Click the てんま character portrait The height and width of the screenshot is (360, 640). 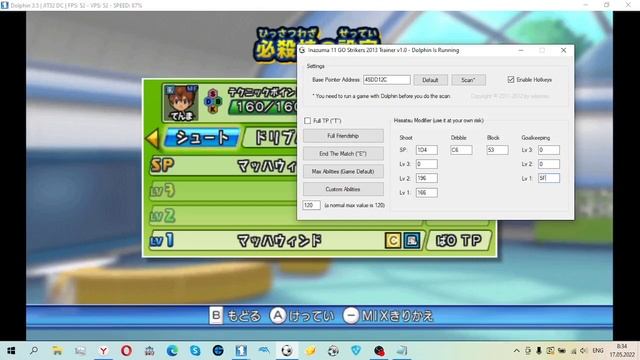pyautogui.click(x=181, y=103)
